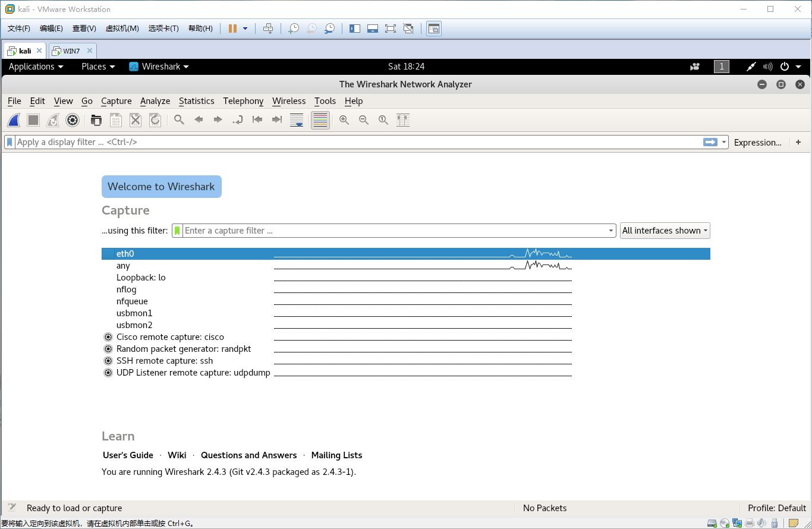Apply the display filter arrow button

(710, 142)
